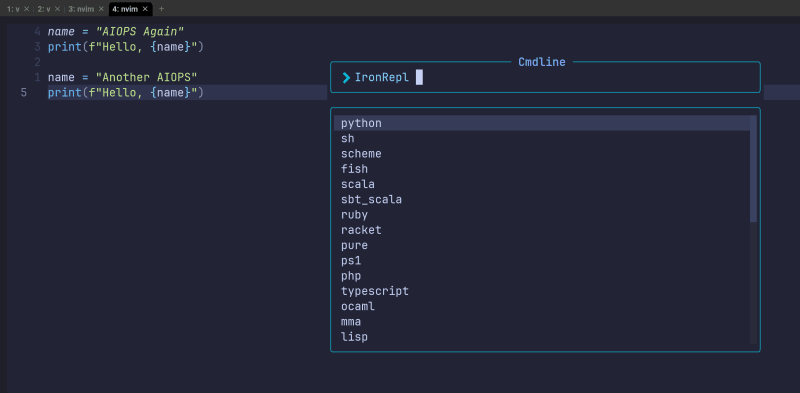Pick 'ocaml' in the REPL options

coord(542,307)
